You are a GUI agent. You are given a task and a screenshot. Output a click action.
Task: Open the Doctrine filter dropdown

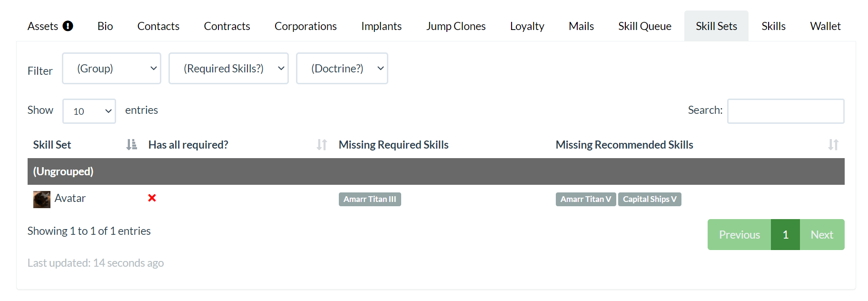(x=342, y=68)
